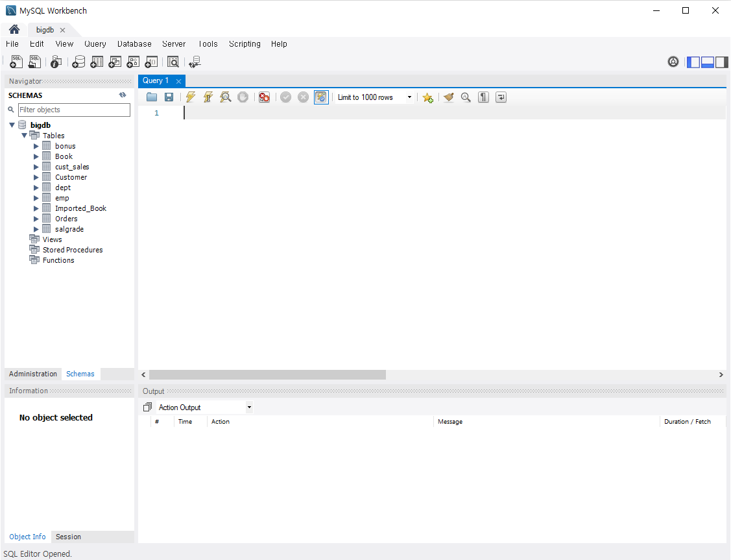Screen dimensions: 731x560
Task: Switch to the Session tab
Action: tap(68, 537)
